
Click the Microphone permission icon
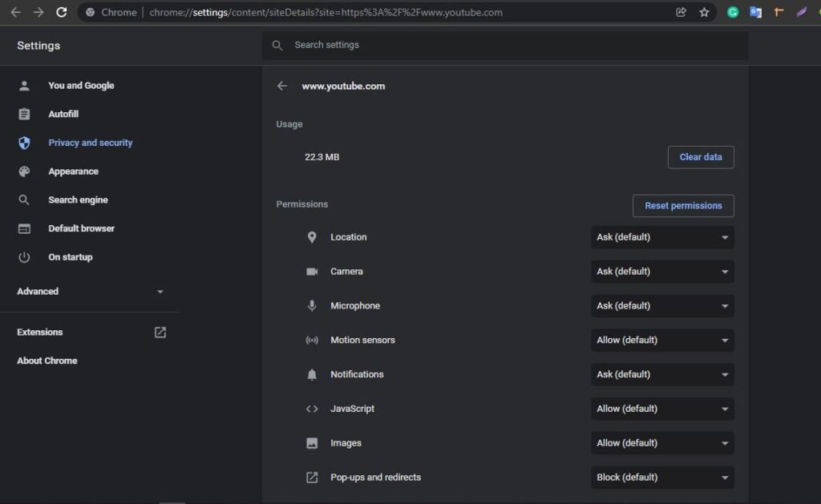click(312, 305)
